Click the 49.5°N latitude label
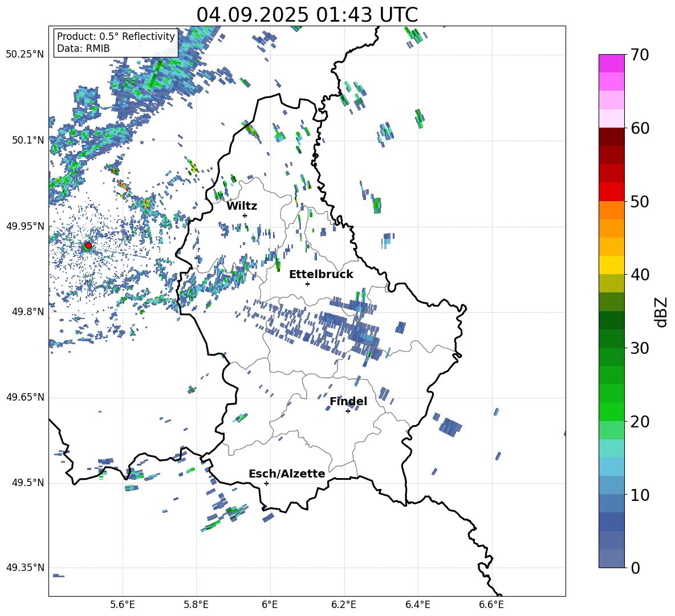Image resolution: width=675 pixels, height=616 pixels. [27, 483]
